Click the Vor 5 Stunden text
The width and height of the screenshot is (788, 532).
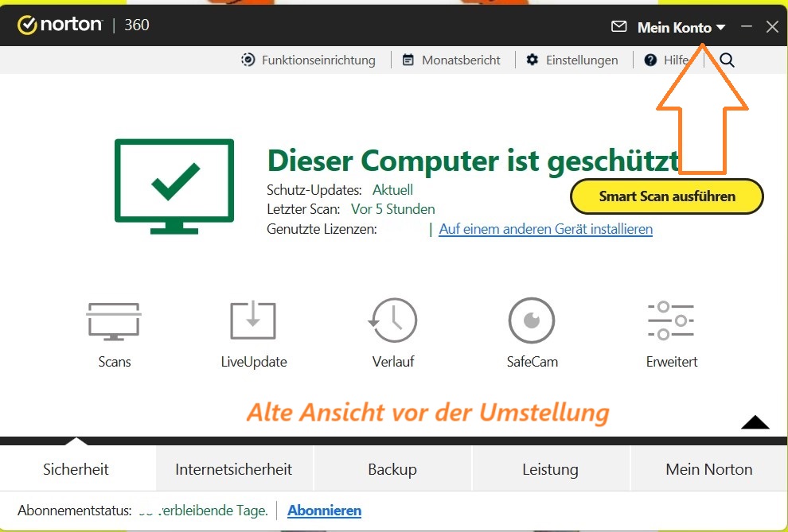[x=392, y=209]
